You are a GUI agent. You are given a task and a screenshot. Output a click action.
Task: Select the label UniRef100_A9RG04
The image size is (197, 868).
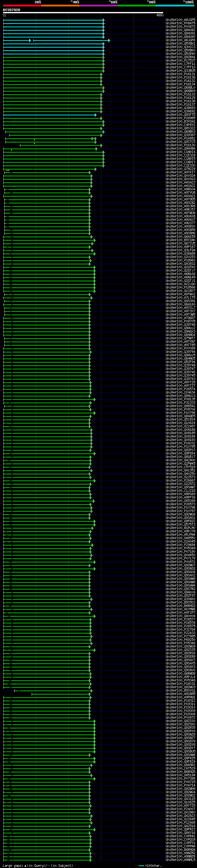(x=180, y=189)
